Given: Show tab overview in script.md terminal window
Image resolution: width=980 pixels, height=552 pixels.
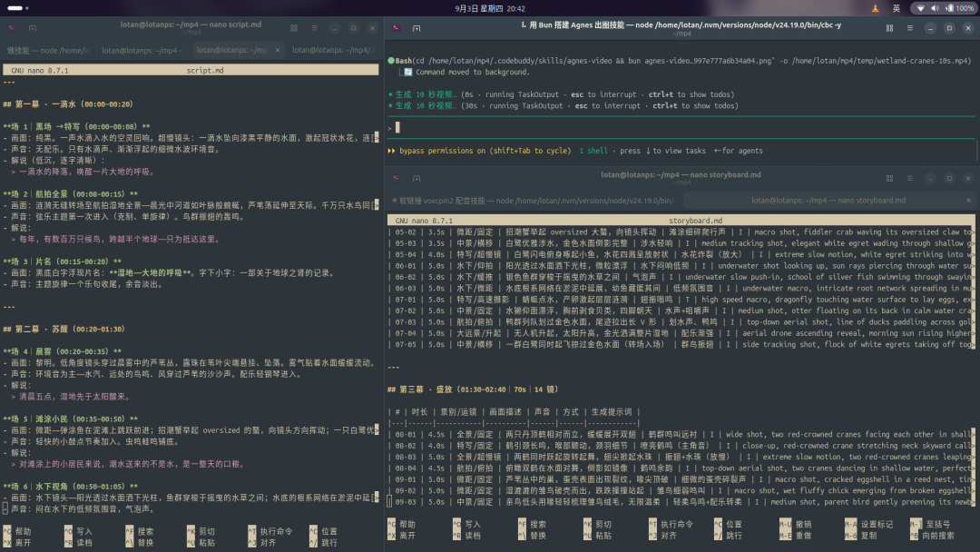Looking at the screenshot, I should (294, 28).
